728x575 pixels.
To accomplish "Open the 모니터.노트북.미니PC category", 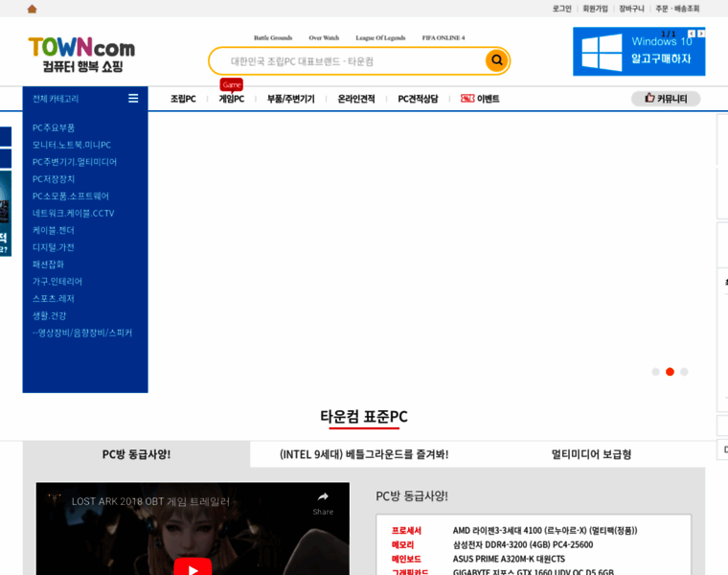I will pos(72,145).
